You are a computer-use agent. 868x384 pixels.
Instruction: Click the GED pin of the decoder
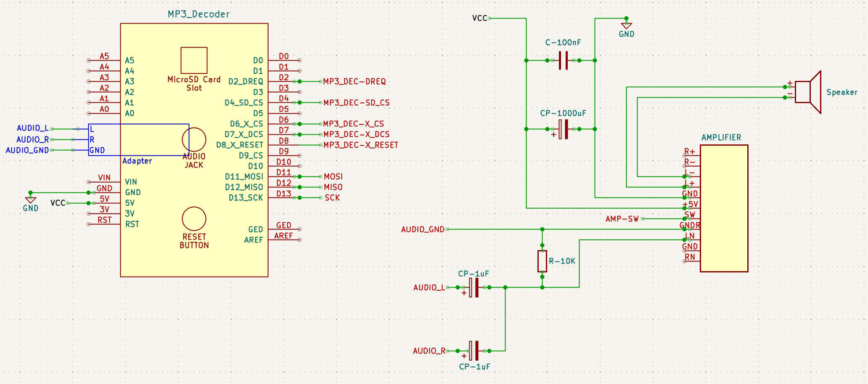tap(284, 229)
